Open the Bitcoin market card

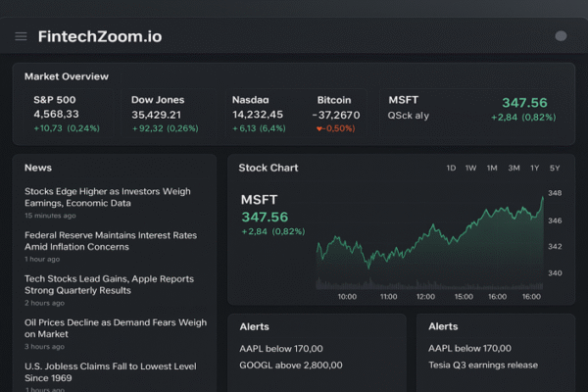(x=336, y=114)
